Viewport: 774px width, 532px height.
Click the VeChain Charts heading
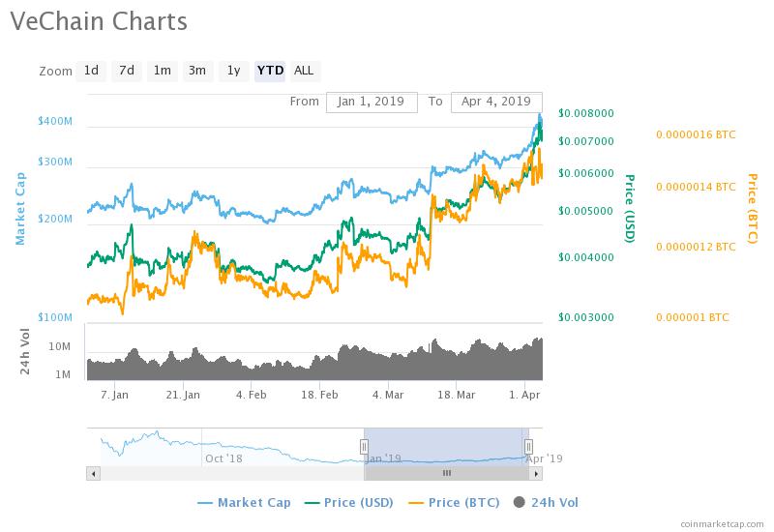tap(99, 21)
